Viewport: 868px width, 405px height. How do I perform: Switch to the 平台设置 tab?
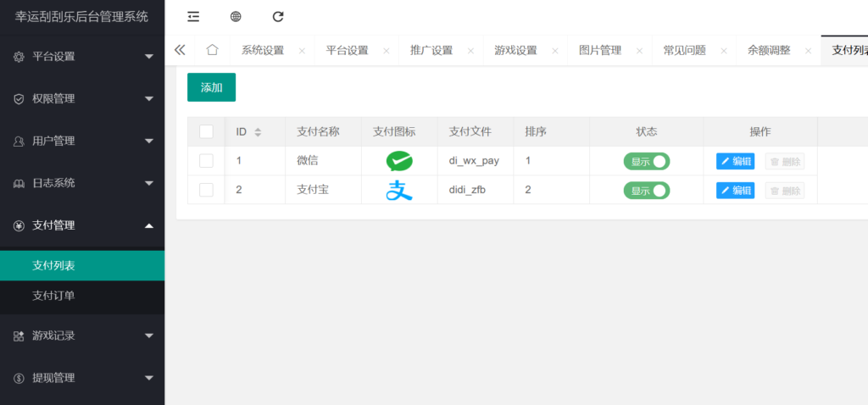(347, 50)
